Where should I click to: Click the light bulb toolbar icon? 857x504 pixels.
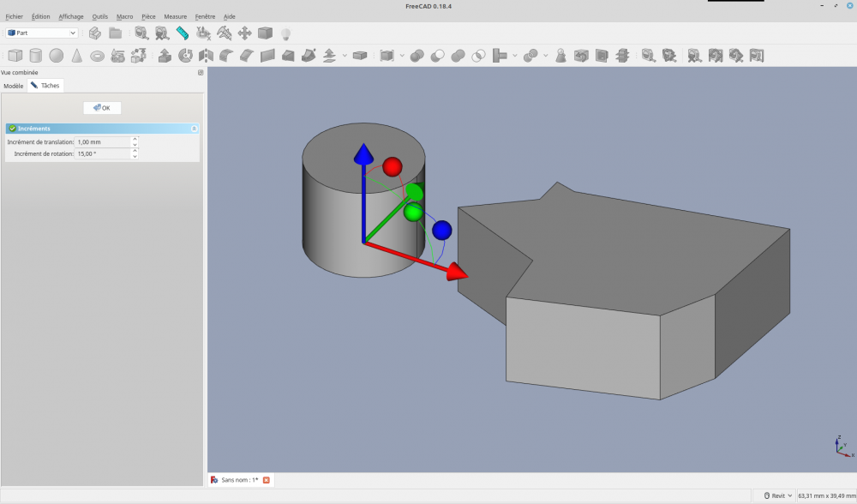pos(286,33)
